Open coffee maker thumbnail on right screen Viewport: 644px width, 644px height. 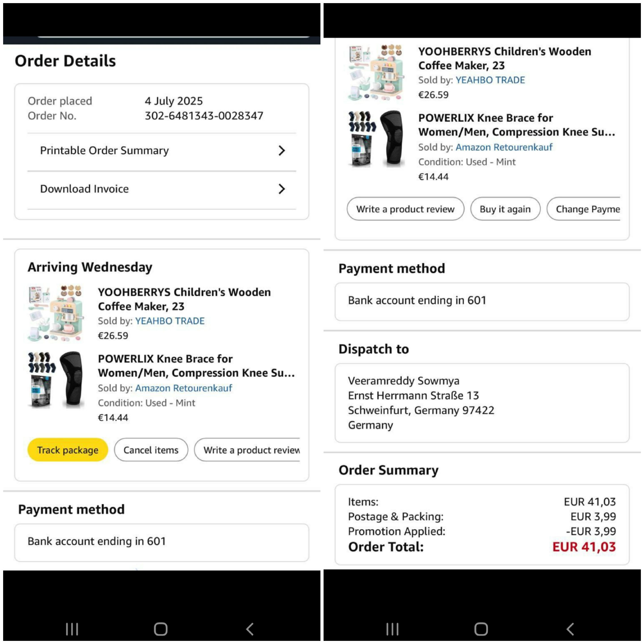[376, 72]
